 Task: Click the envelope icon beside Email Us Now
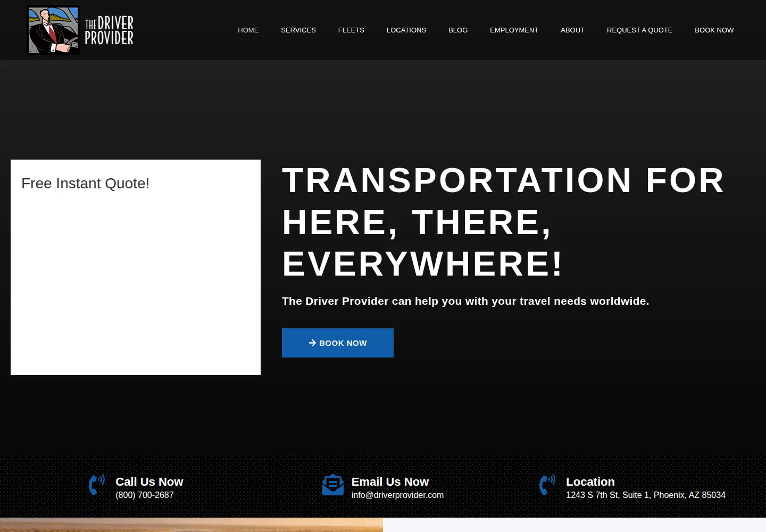click(x=333, y=485)
